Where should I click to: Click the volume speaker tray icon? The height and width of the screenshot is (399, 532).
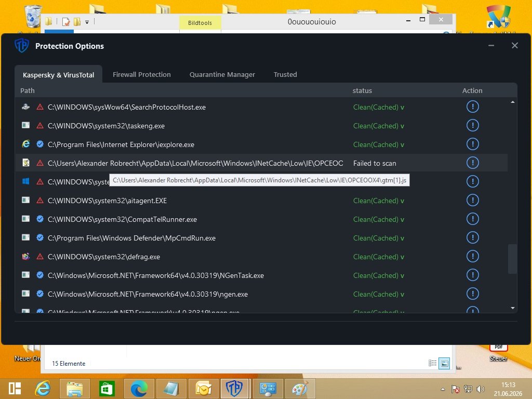click(x=480, y=389)
